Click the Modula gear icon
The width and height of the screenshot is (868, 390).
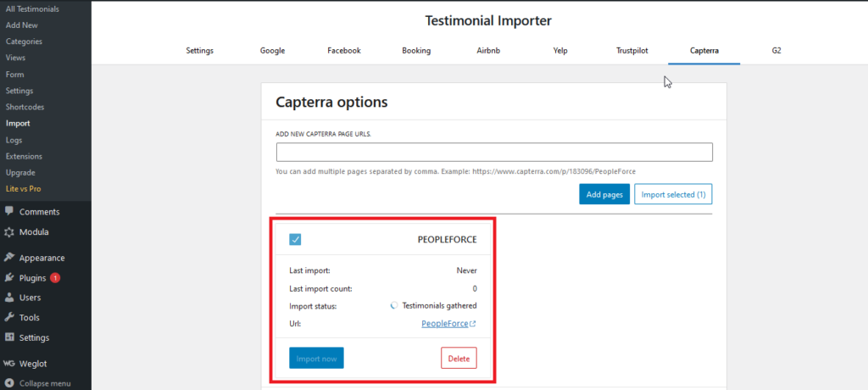tap(8, 232)
